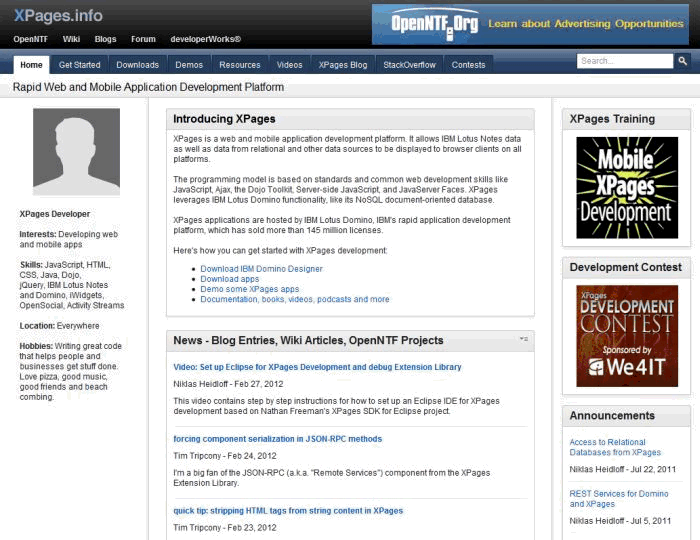Go to the StackOverflow tab

click(x=409, y=65)
